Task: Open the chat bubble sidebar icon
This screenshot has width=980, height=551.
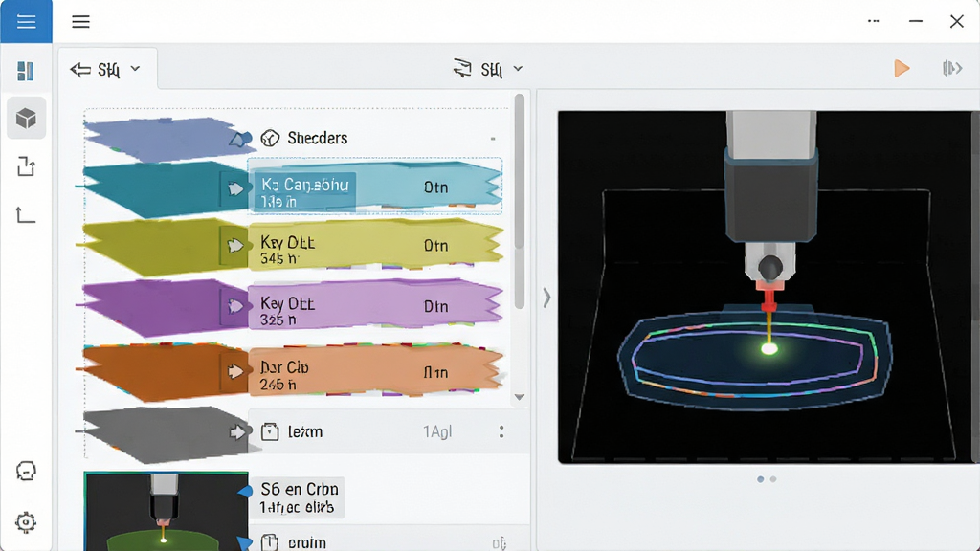Action: (26, 471)
